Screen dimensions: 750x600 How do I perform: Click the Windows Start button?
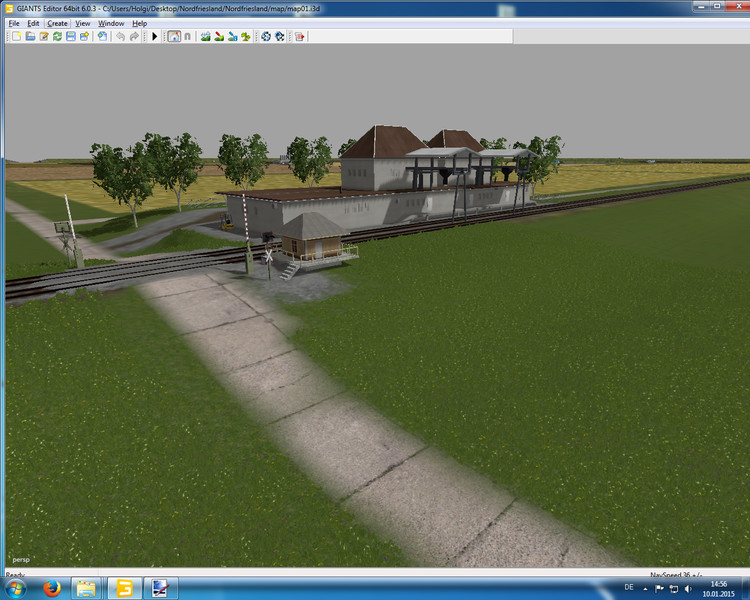pos(15,588)
